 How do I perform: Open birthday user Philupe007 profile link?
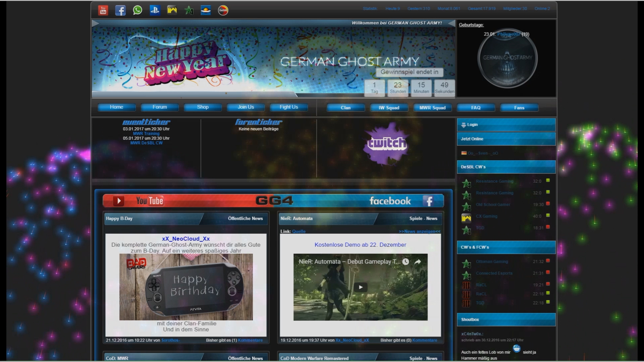tap(509, 34)
